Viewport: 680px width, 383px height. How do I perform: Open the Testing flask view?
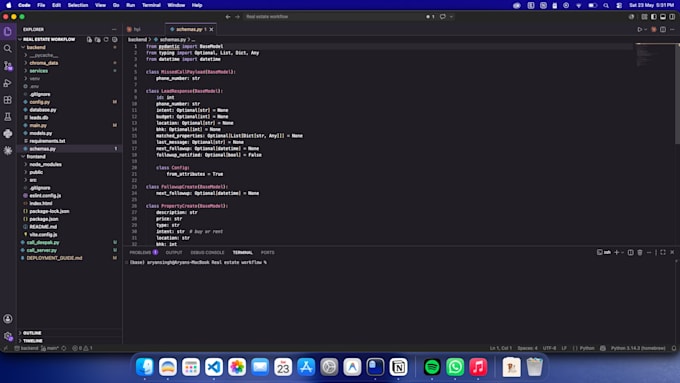pos(8,117)
